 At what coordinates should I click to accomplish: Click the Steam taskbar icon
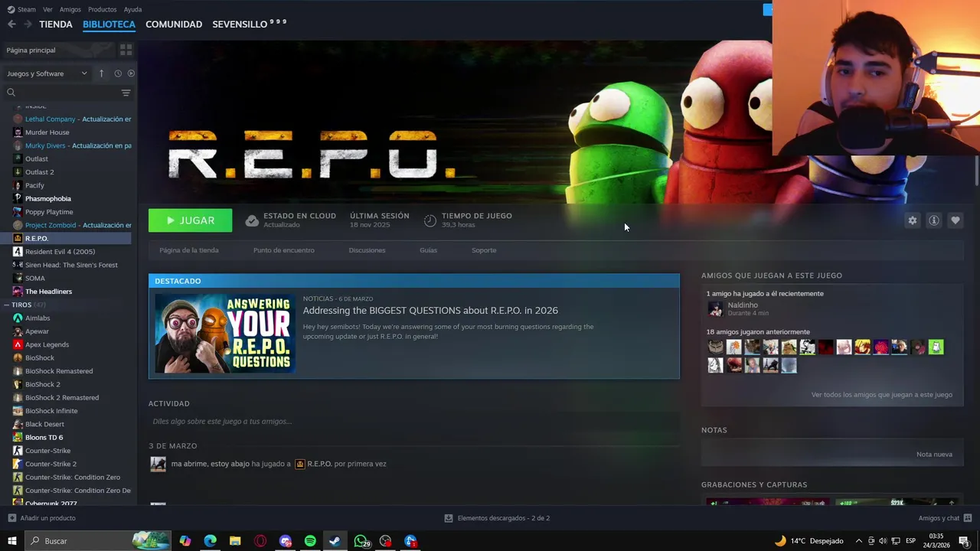335,541
